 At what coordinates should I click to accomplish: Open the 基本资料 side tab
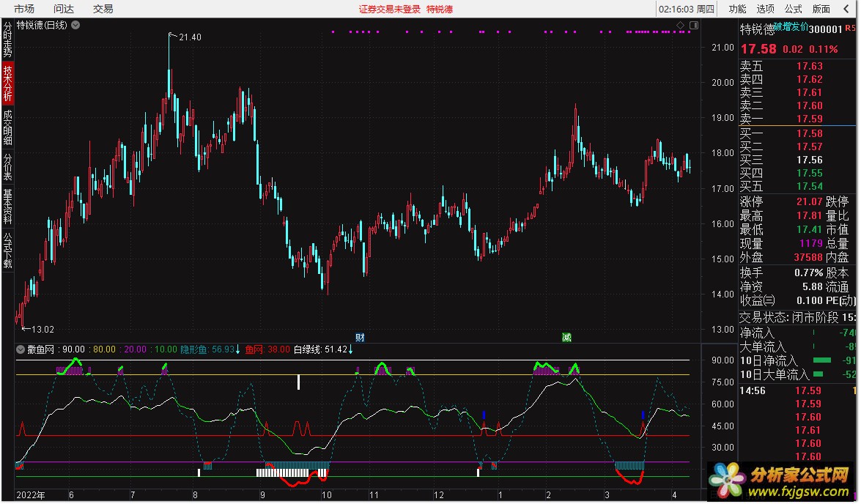click(7, 206)
